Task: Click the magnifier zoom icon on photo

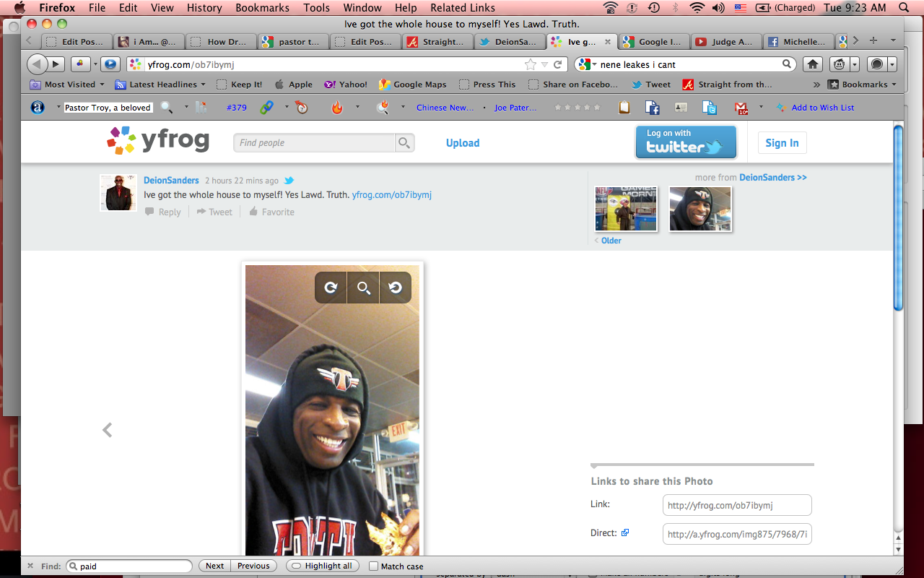Action: (x=363, y=288)
